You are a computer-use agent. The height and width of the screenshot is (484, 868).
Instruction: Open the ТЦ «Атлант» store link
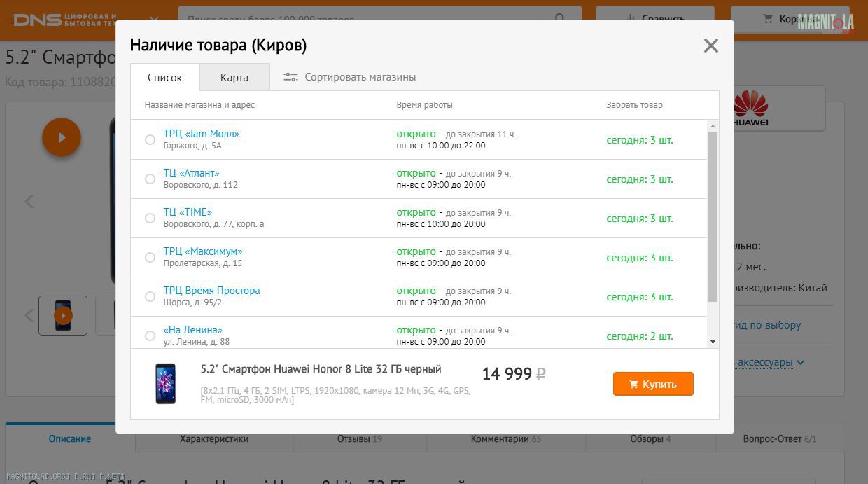coord(191,173)
